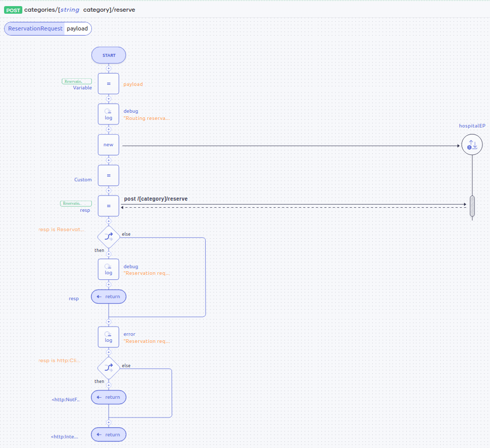Select the Custom assignment node

[x=109, y=175]
